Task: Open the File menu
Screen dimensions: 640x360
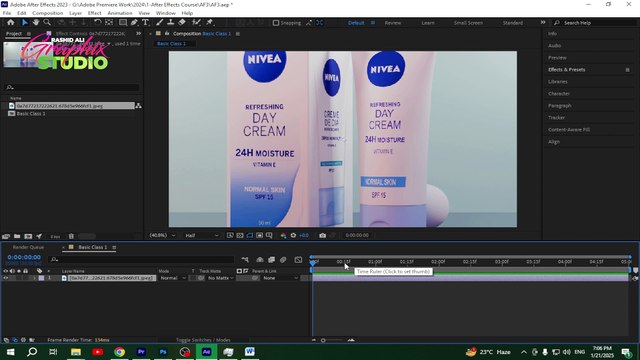Action: (x=7, y=13)
